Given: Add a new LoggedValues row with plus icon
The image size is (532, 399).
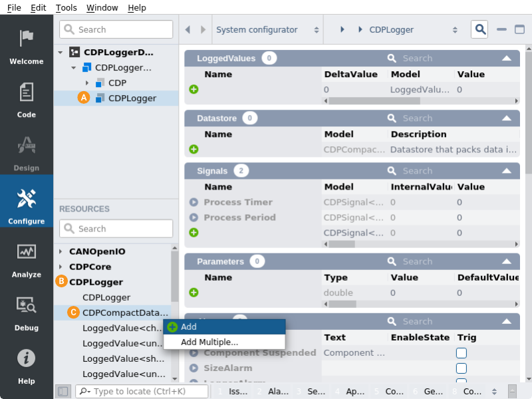Looking at the screenshot, I should [x=194, y=89].
